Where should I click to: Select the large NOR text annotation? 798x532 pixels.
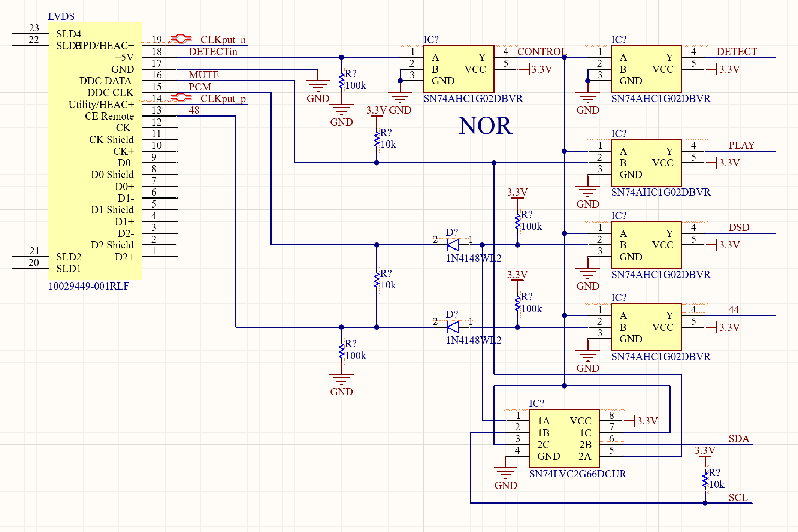click(x=485, y=126)
